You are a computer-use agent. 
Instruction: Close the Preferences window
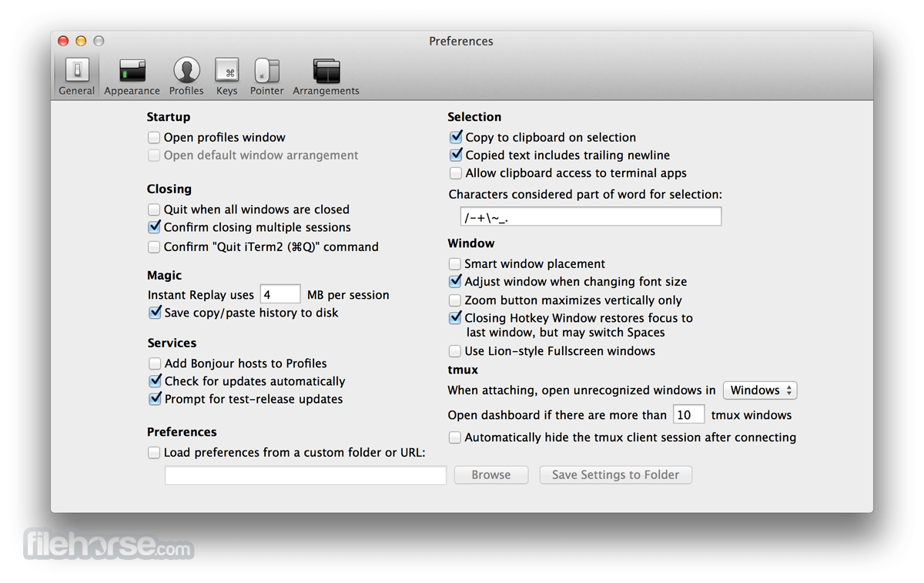tap(63, 41)
